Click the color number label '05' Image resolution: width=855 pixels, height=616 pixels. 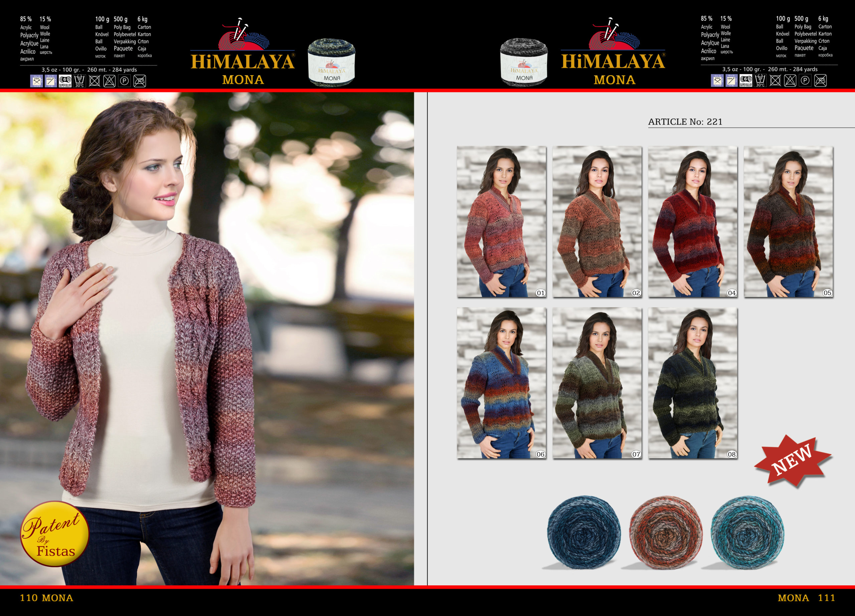[x=828, y=293]
